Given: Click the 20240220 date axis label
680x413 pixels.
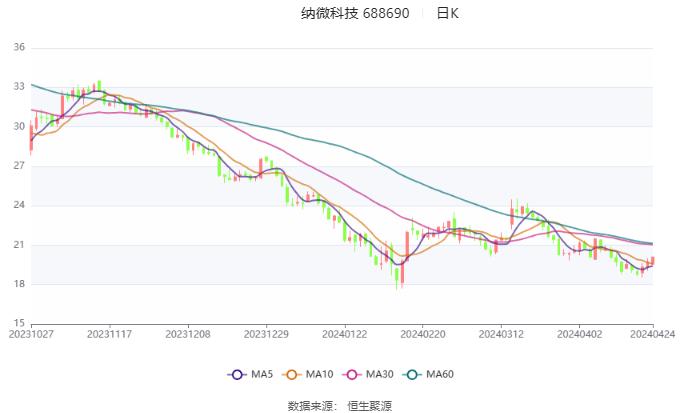Looking at the screenshot, I should [x=422, y=334].
